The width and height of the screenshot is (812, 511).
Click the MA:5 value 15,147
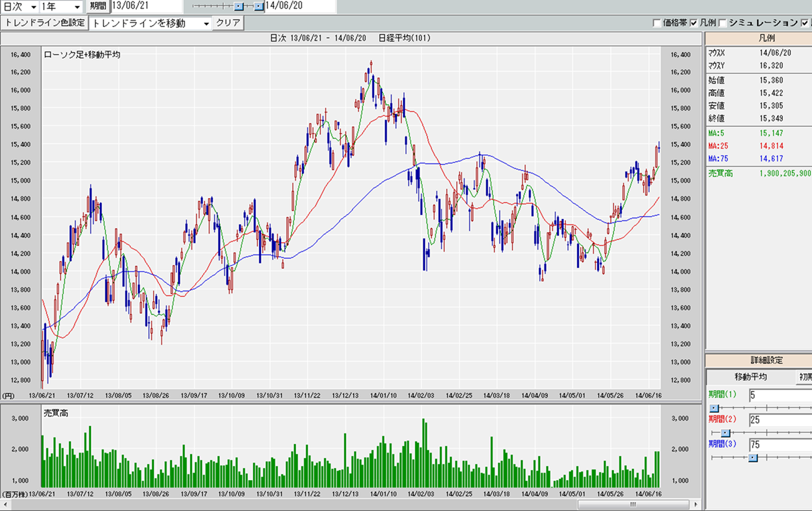[771, 133]
